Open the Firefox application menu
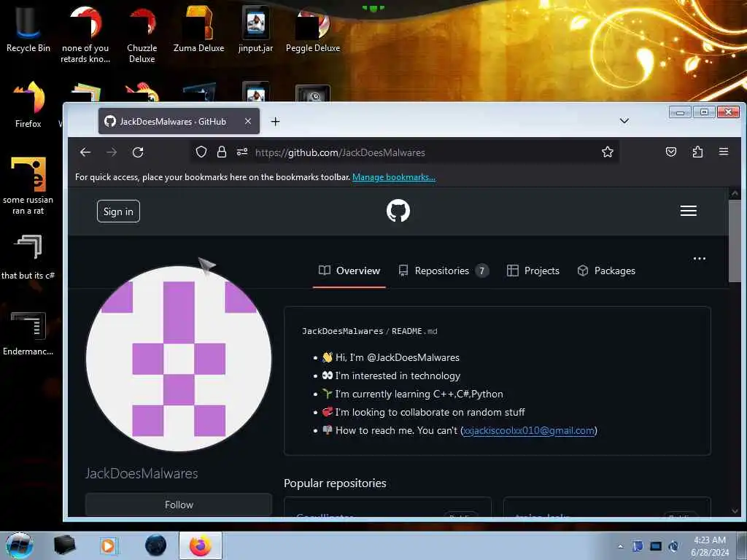Image resolution: width=747 pixels, height=560 pixels. (724, 152)
